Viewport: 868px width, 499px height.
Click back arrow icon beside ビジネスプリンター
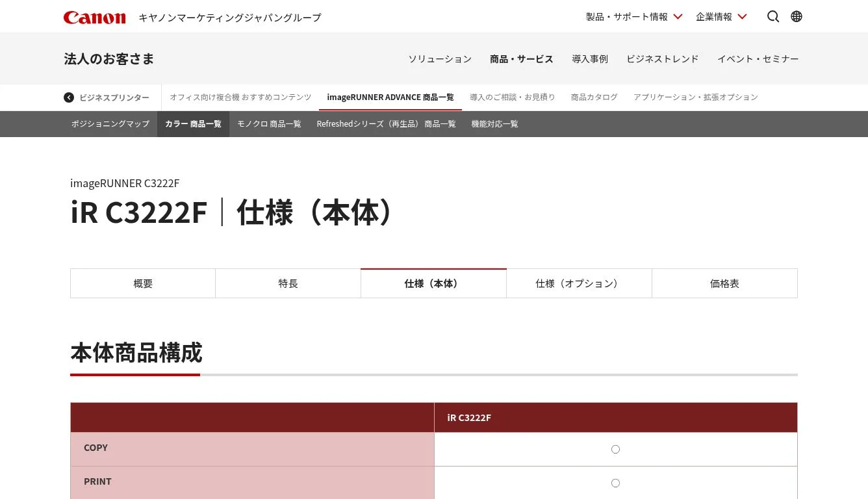[69, 97]
